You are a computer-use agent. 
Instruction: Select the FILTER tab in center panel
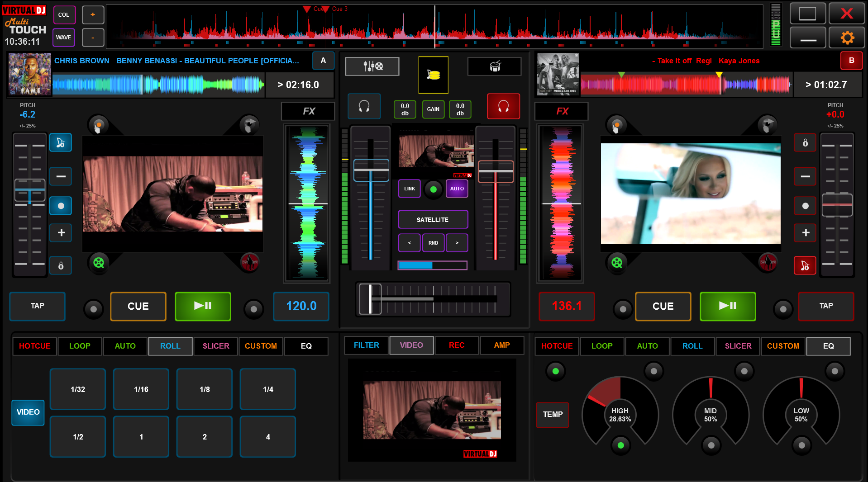pyautogui.click(x=366, y=345)
